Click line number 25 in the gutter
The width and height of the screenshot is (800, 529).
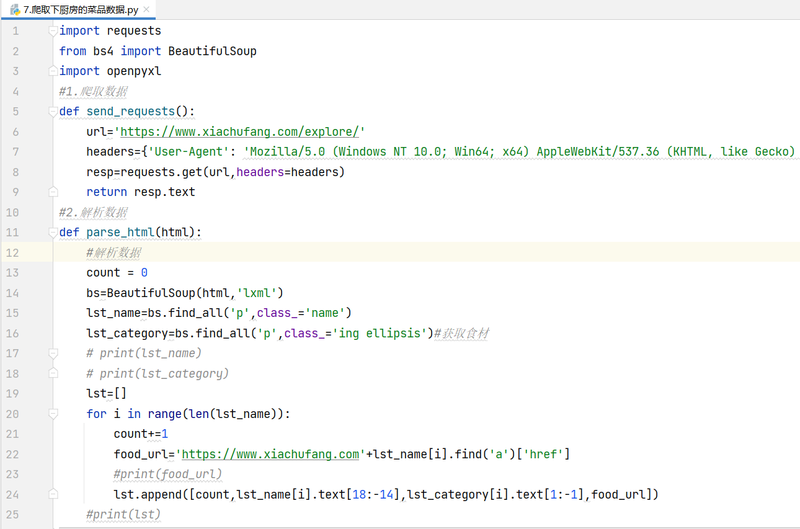12,514
